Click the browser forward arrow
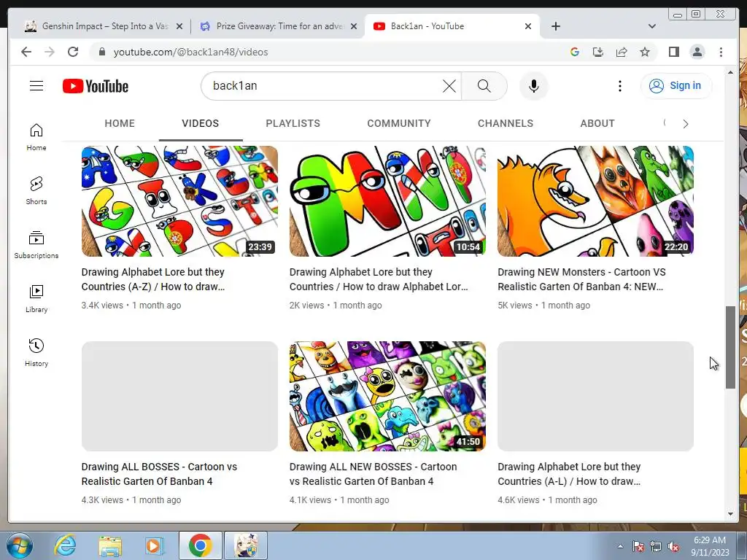 (x=50, y=52)
